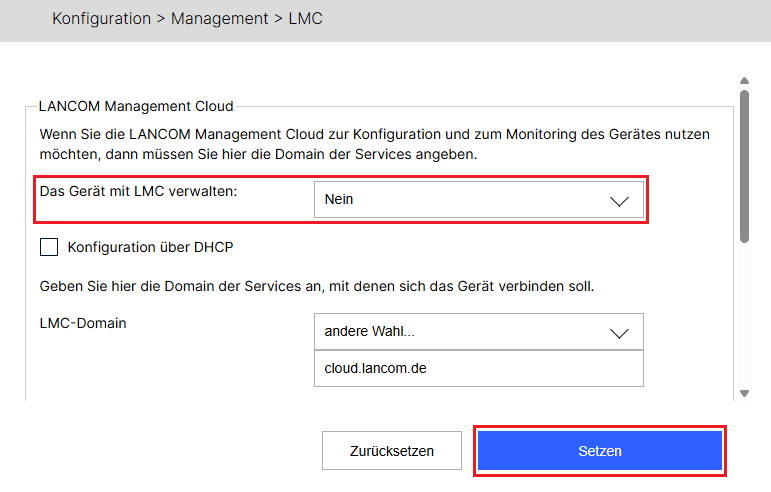This screenshot has width=771, height=492.
Task: Expand the LMC-Domain 'andere Wahl...' combo box
Action: point(478,332)
